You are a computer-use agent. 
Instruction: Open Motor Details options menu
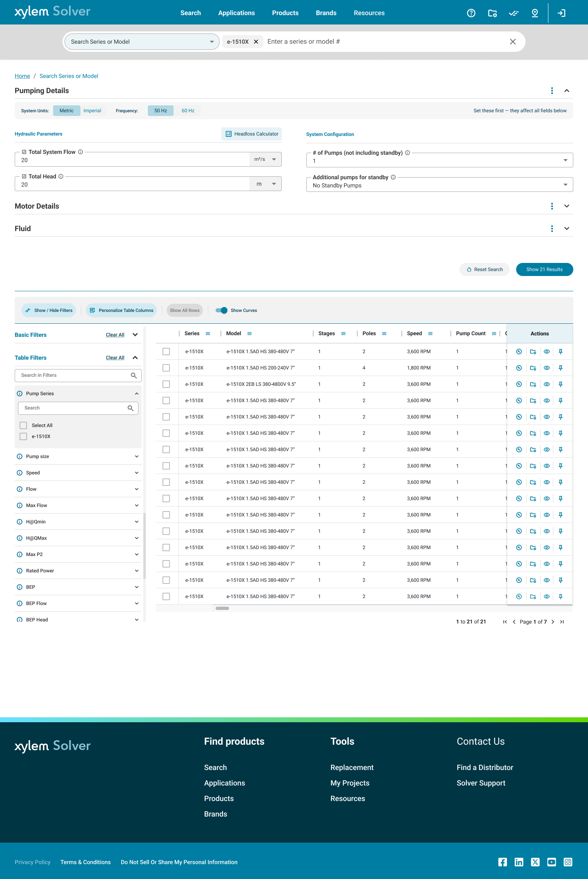coord(552,206)
